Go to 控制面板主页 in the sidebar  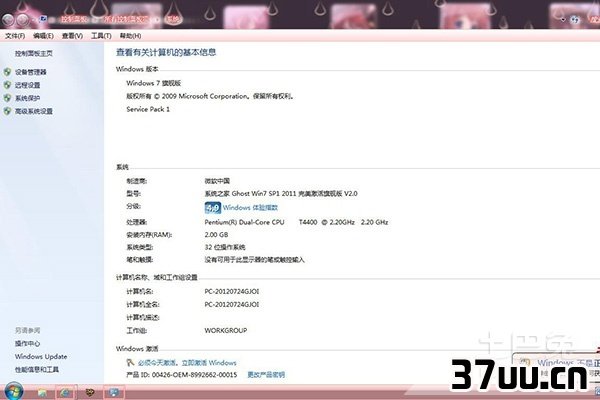[34, 54]
